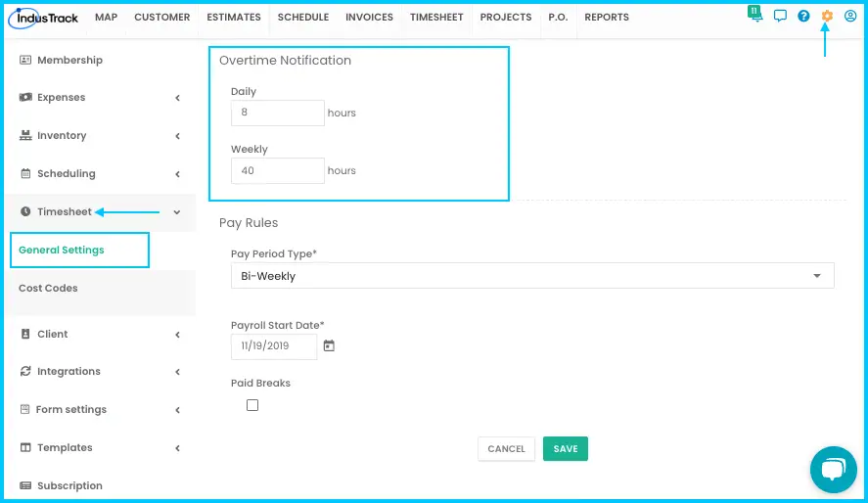Expand the Client section chevron
Viewport: 868px width, 503px height.
tap(178, 335)
